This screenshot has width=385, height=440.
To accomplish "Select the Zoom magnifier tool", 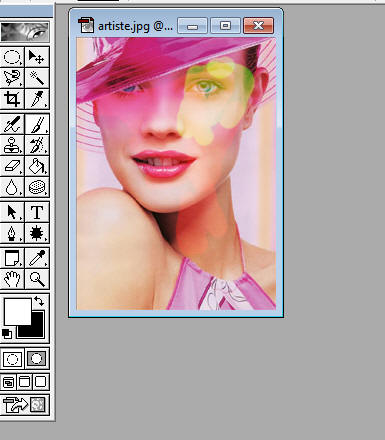I will pos(37,279).
